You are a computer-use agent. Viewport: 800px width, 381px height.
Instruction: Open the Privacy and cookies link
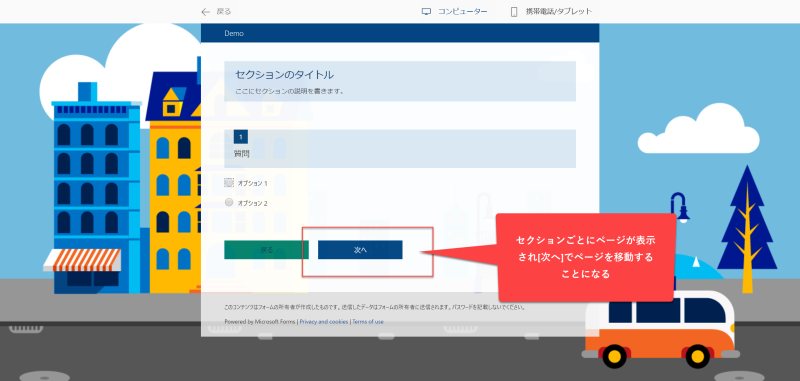(x=324, y=322)
